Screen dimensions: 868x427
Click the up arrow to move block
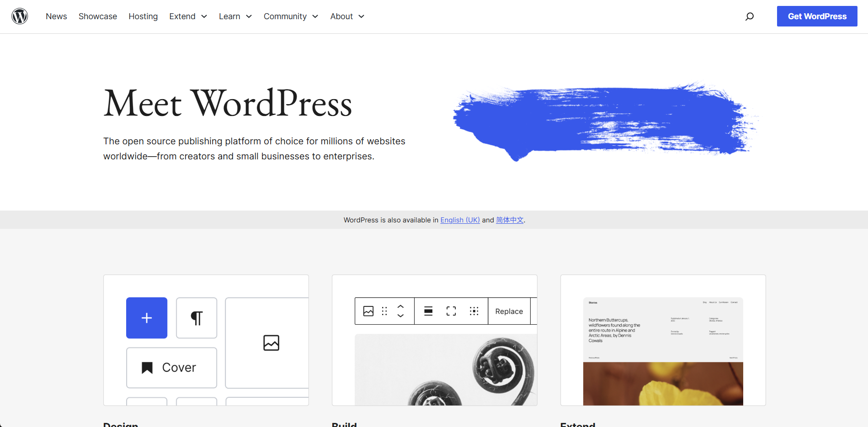pos(400,307)
